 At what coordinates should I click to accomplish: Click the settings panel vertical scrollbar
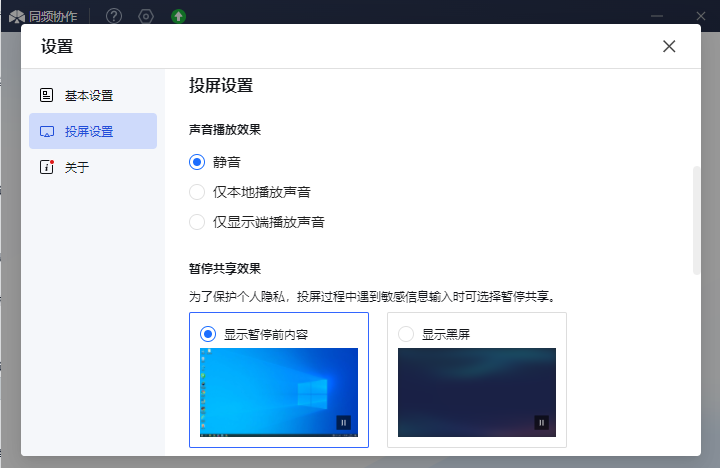tap(696, 220)
